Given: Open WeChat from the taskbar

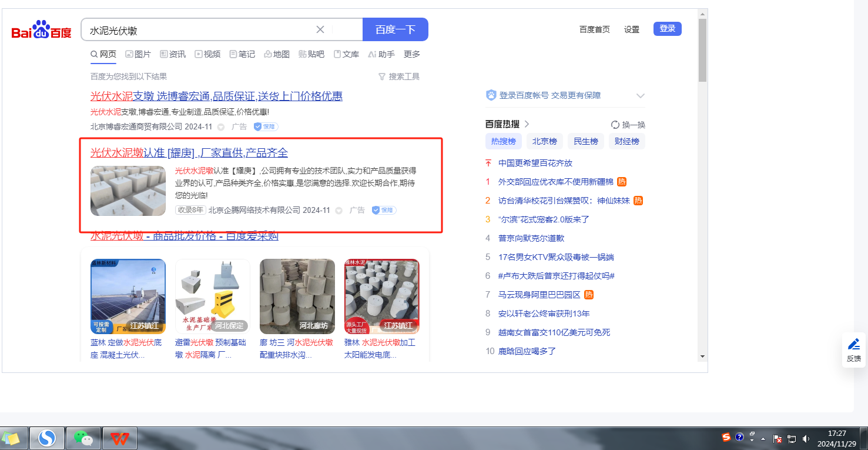Looking at the screenshot, I should point(83,438).
